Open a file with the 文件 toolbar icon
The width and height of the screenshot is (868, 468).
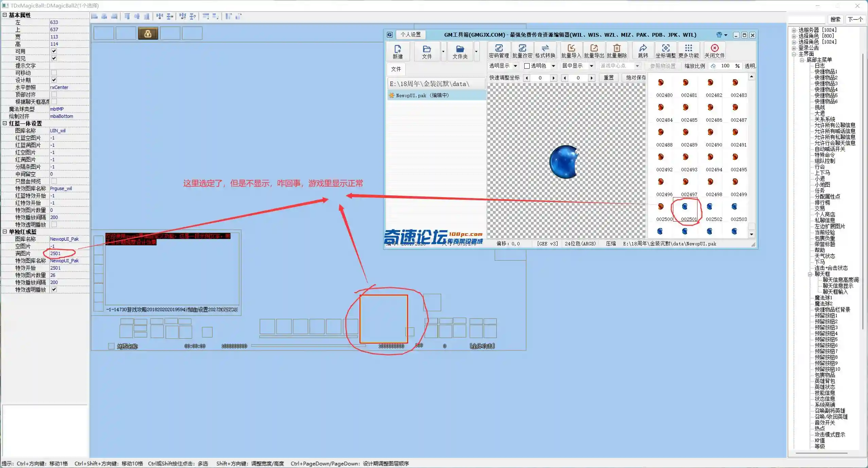(x=427, y=51)
